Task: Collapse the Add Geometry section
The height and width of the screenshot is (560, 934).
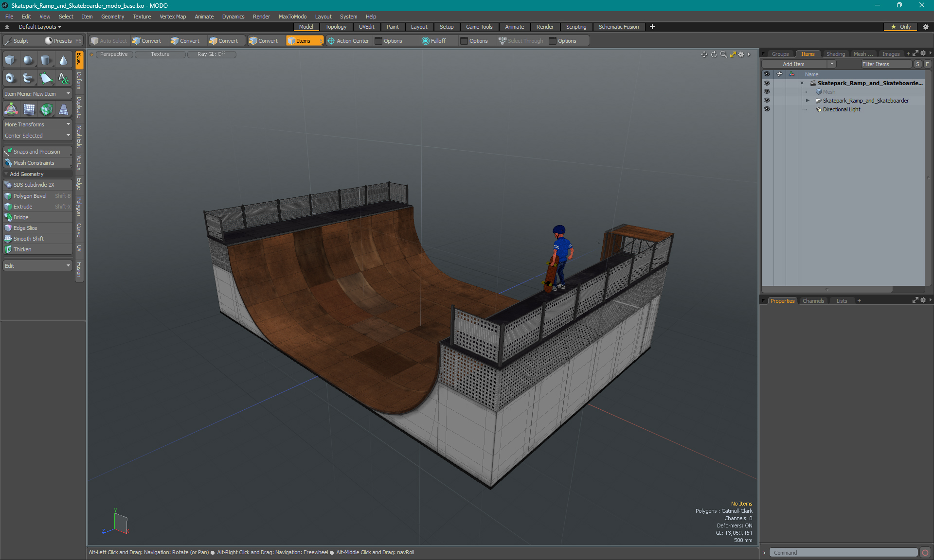Action: 6,174
